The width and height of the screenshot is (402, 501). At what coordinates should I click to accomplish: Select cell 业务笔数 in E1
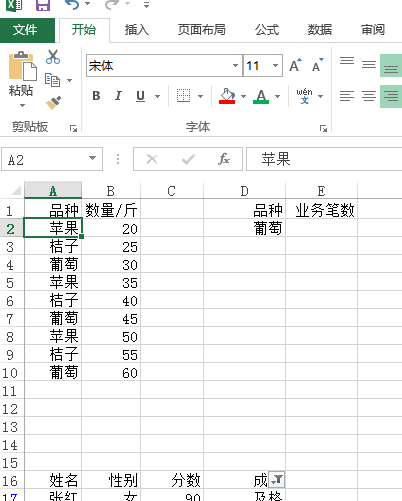[x=321, y=210]
